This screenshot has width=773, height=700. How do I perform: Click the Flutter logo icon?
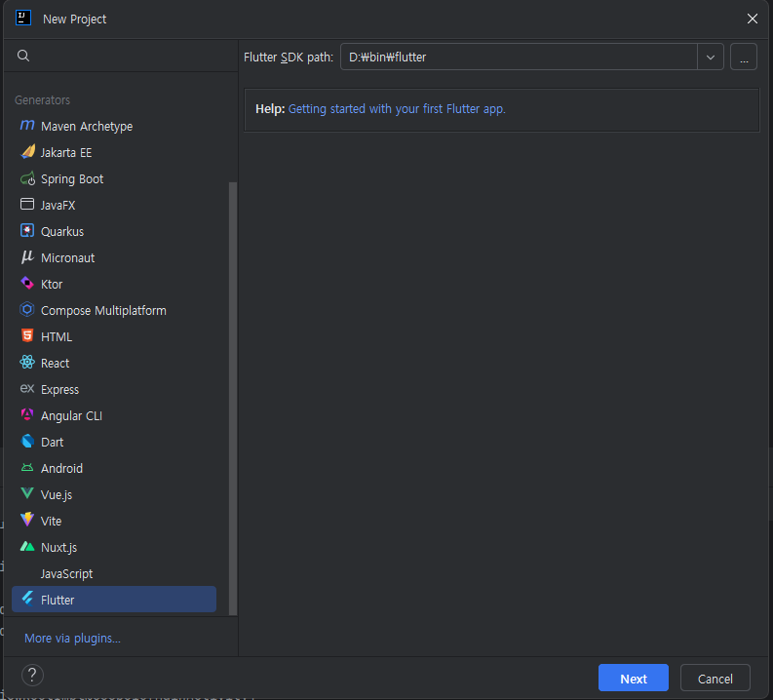click(27, 599)
